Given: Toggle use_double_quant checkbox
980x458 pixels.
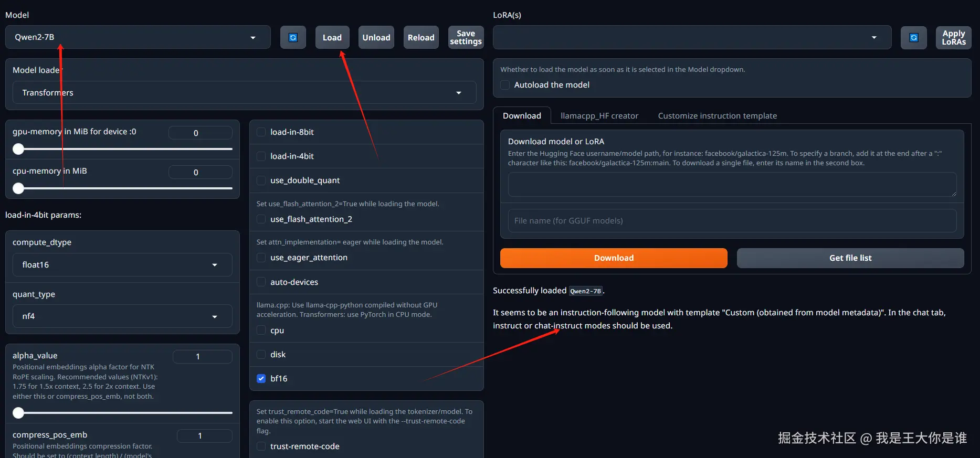Looking at the screenshot, I should coord(261,180).
